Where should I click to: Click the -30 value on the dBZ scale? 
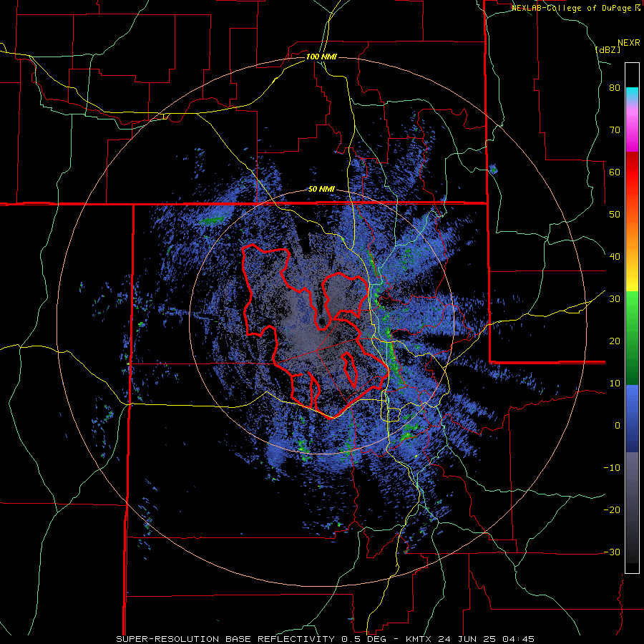click(x=612, y=552)
